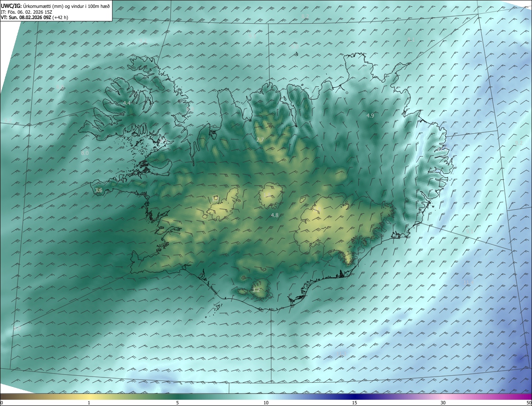Click the 4.9 value on the map

[x=370, y=115]
